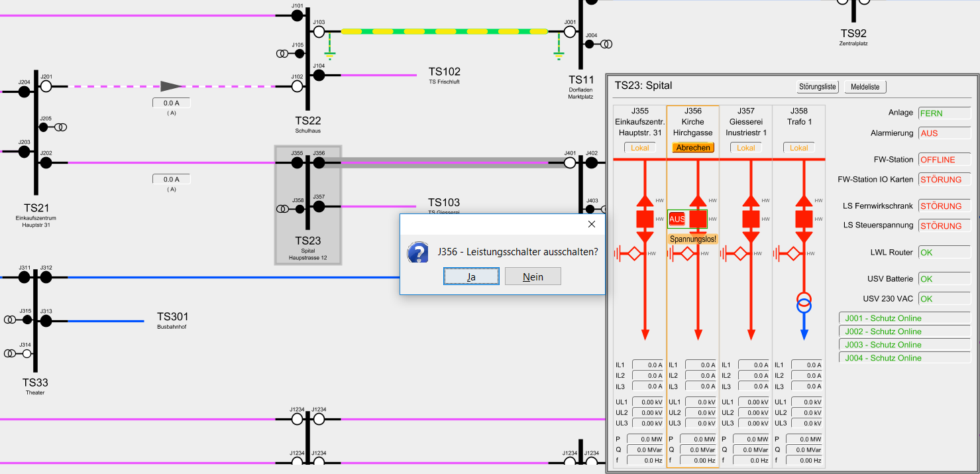980x474 pixels.
Task: Click 0.0 A reading under dashed line
Action: (x=171, y=103)
